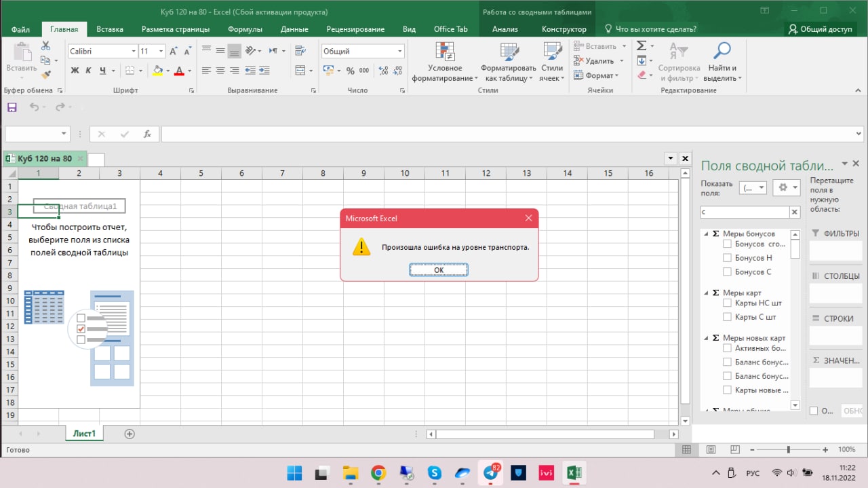The width and height of the screenshot is (868, 488).
Task: Open the Формулы ribbon tab
Action: click(245, 29)
